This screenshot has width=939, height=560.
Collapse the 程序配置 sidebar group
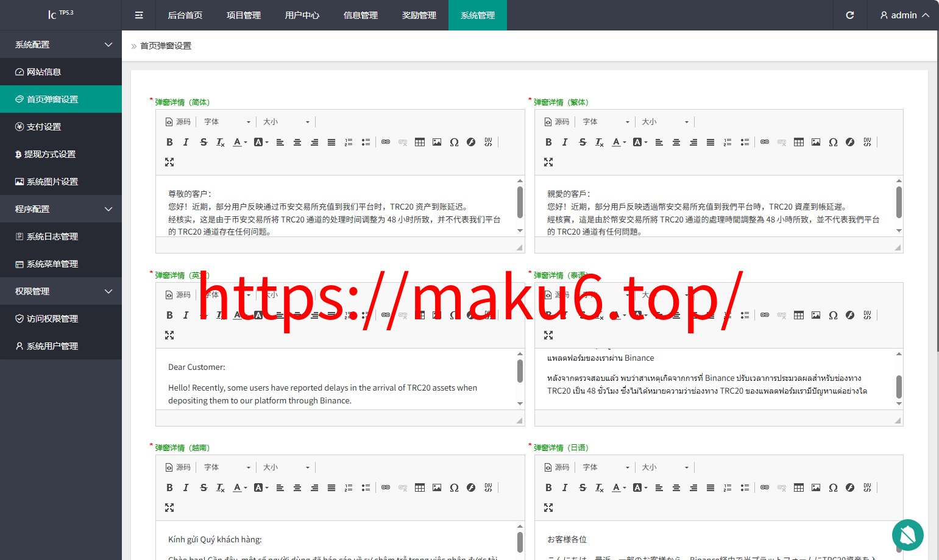[61, 209]
